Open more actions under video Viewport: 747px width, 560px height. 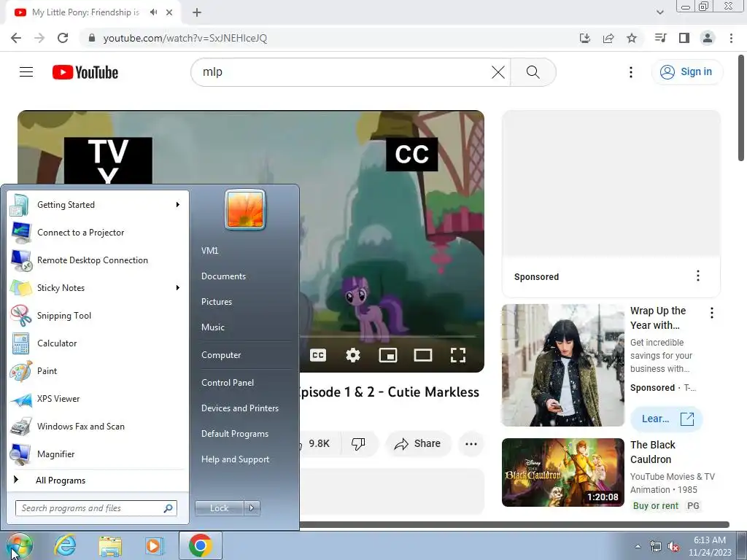471,444
